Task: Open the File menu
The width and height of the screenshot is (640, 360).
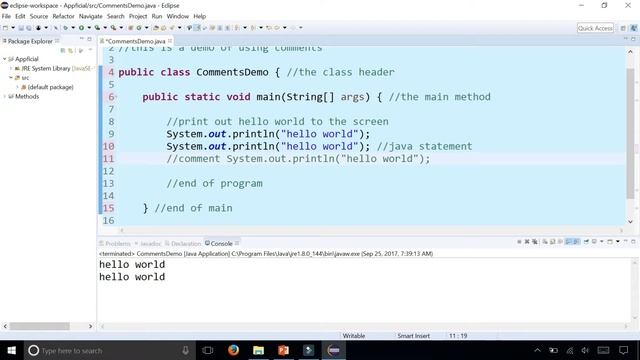Action: [6, 16]
